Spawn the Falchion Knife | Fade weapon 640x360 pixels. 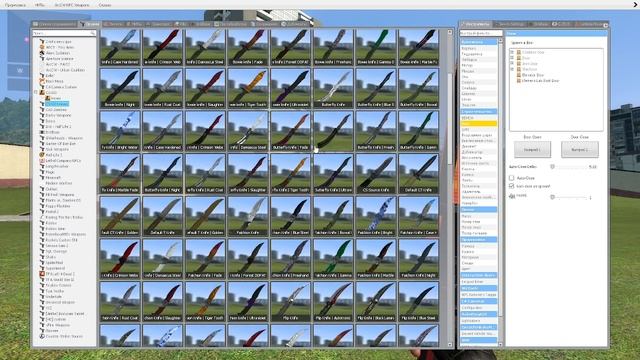point(205,259)
